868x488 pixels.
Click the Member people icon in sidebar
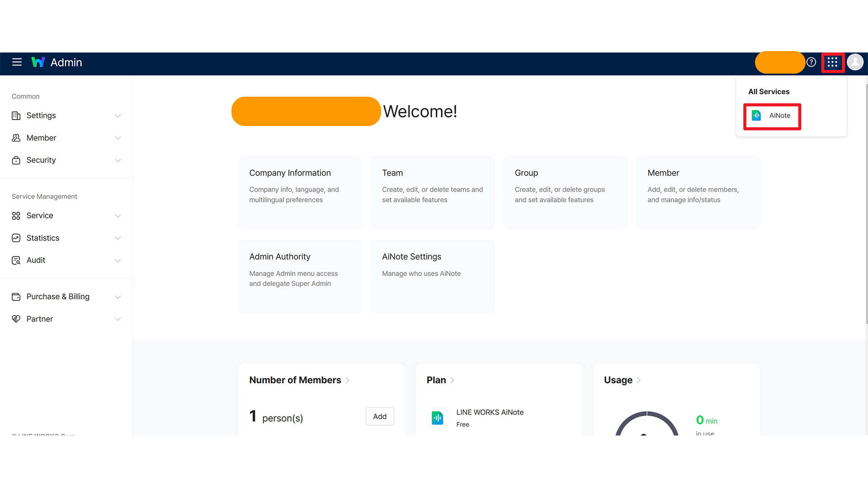coord(16,138)
